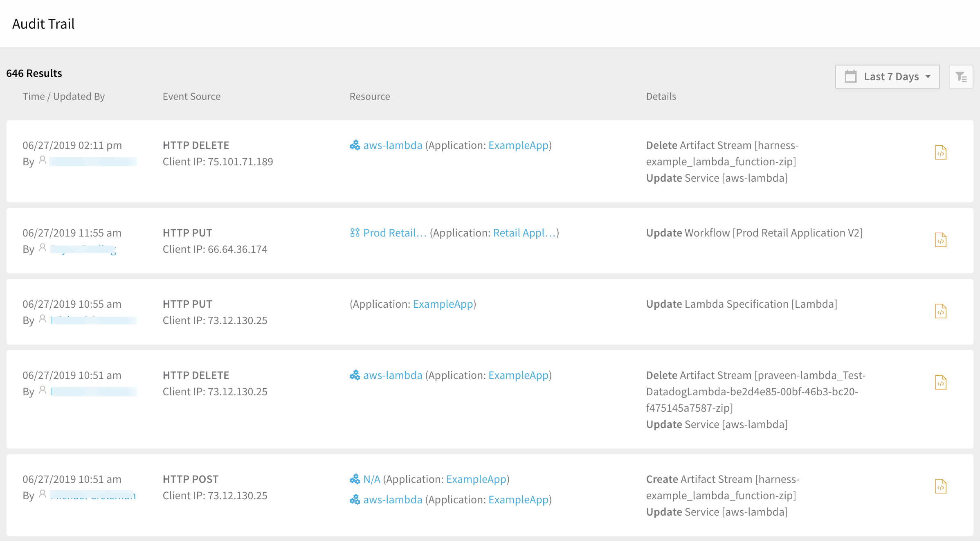This screenshot has width=980, height=541.
Task: Open Prod Retail… workflow link
Action: 395,233
